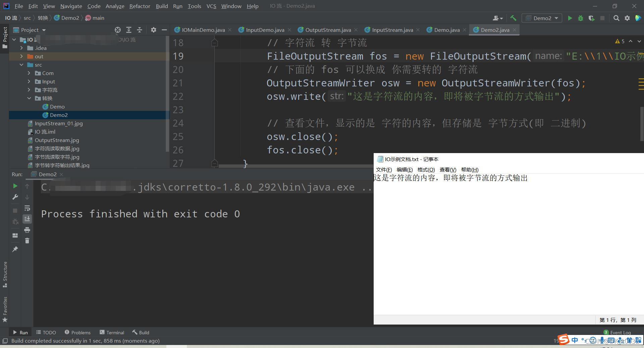Click the 5 warnings indicator

tap(620, 41)
